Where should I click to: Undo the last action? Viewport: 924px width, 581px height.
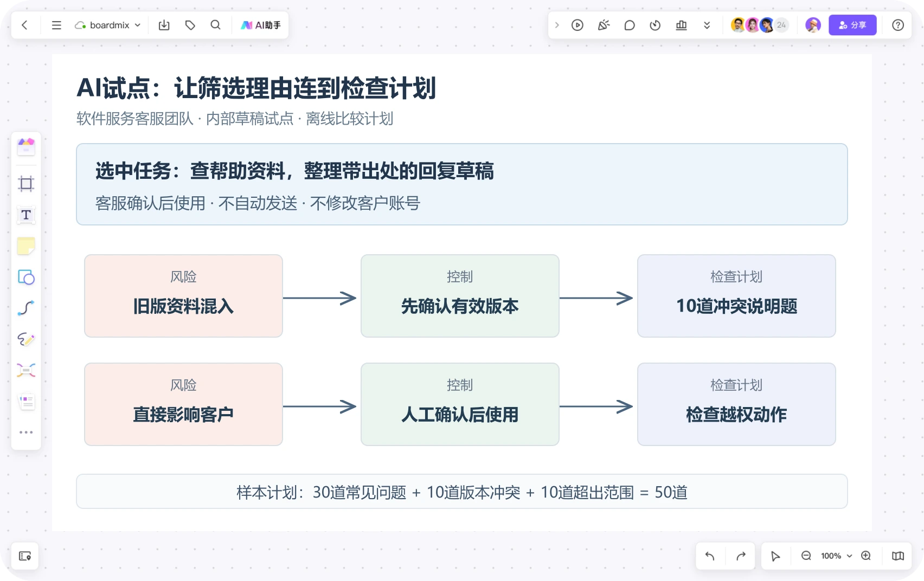[x=710, y=556]
